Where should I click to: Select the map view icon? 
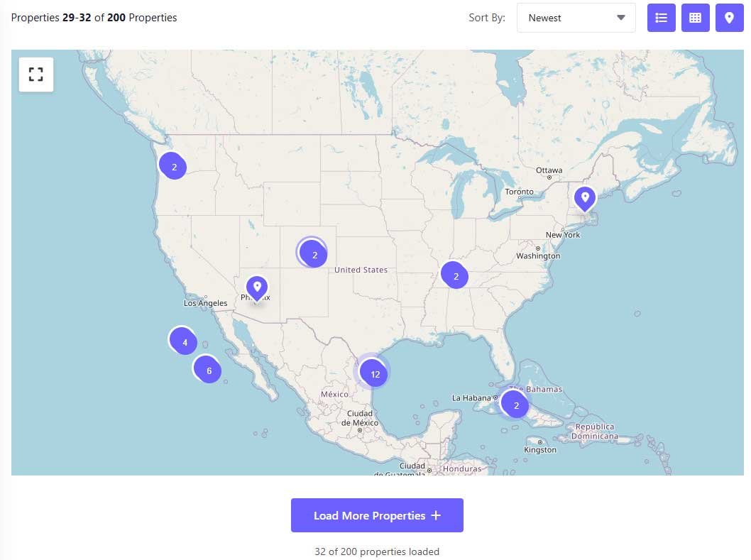click(x=729, y=18)
